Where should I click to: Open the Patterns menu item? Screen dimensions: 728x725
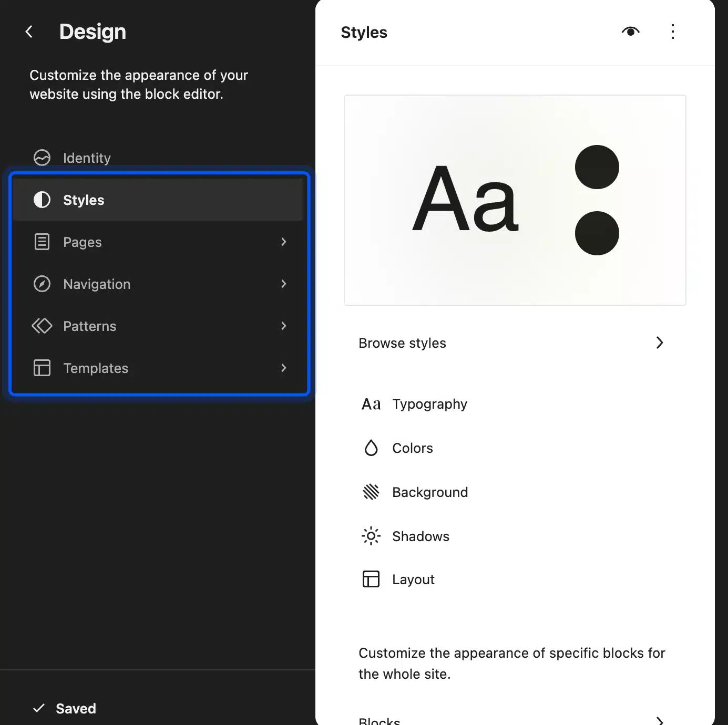click(x=158, y=326)
